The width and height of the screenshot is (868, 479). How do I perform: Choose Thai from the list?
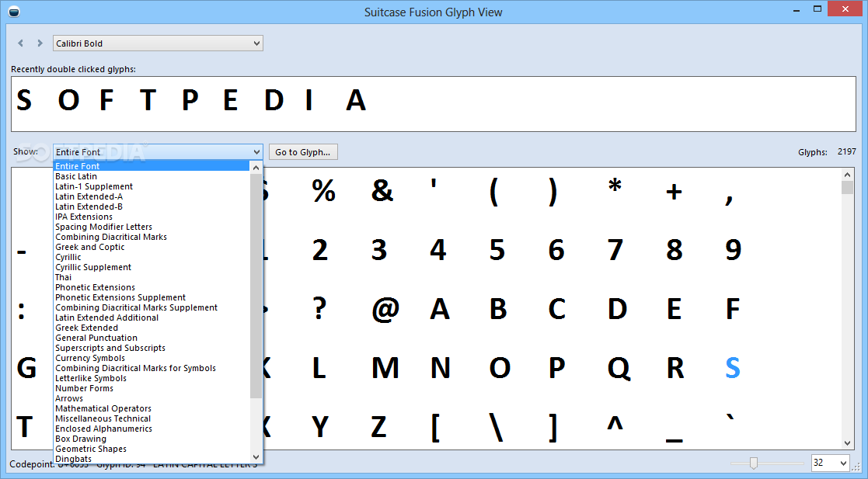coord(152,277)
